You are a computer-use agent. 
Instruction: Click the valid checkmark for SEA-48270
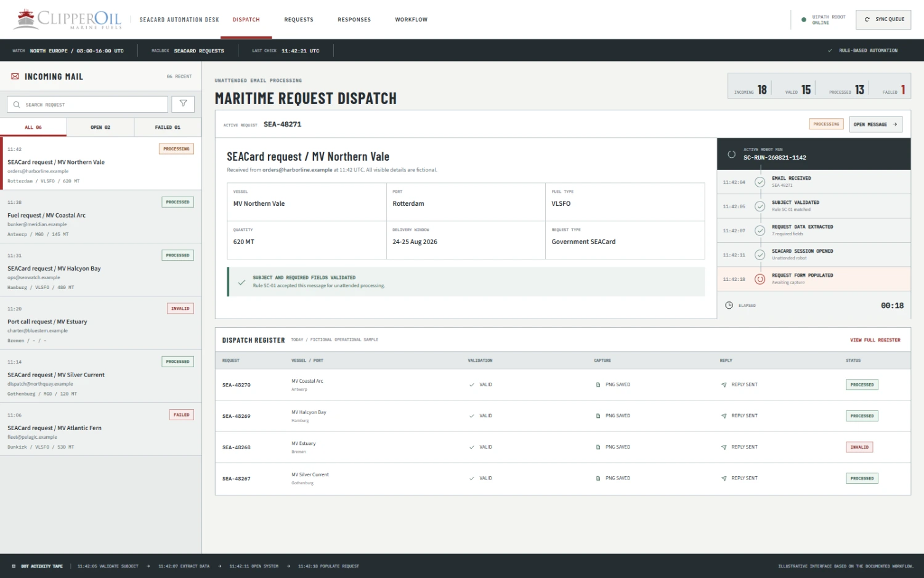click(472, 385)
